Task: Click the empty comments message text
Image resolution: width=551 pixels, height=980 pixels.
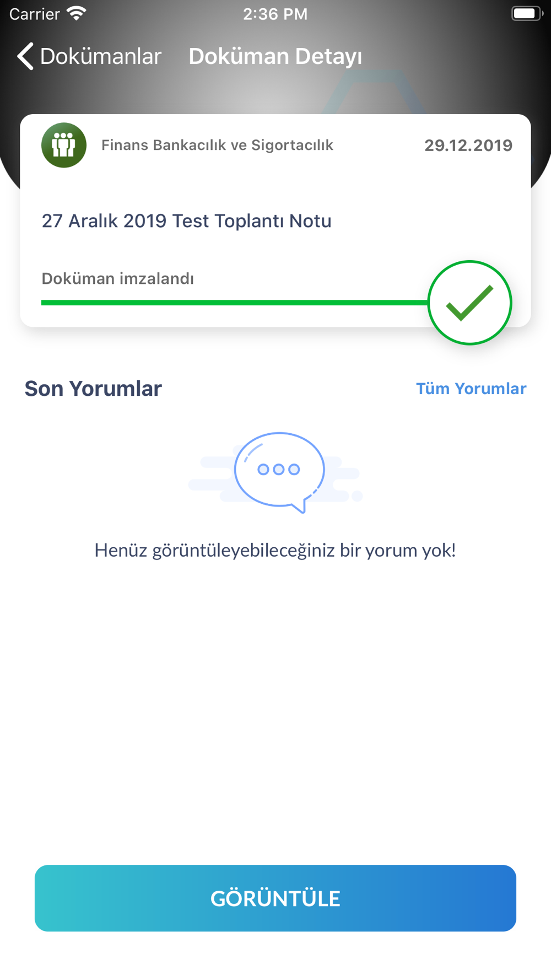Action: (x=275, y=550)
